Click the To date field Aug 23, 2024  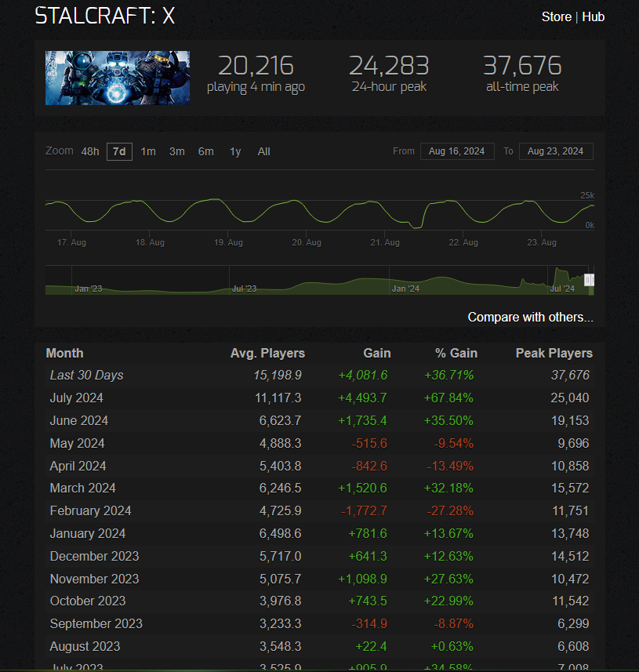556,151
